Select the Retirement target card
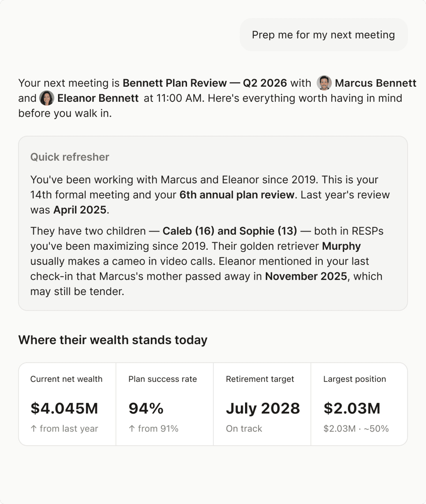Screen dimensions: 426x504 (x=262, y=404)
